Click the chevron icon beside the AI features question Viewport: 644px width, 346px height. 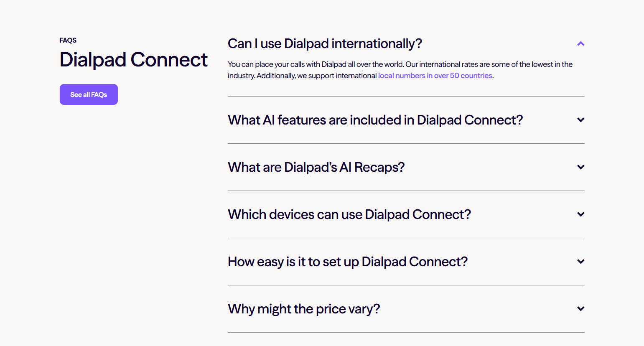point(580,120)
